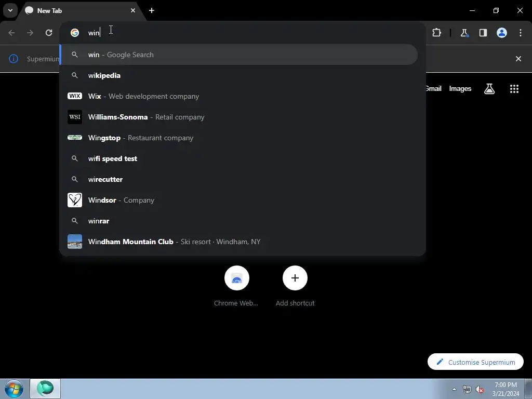Open the Chrome Labs flask toolbar icon
This screenshot has width=532, height=399.
[x=464, y=33]
